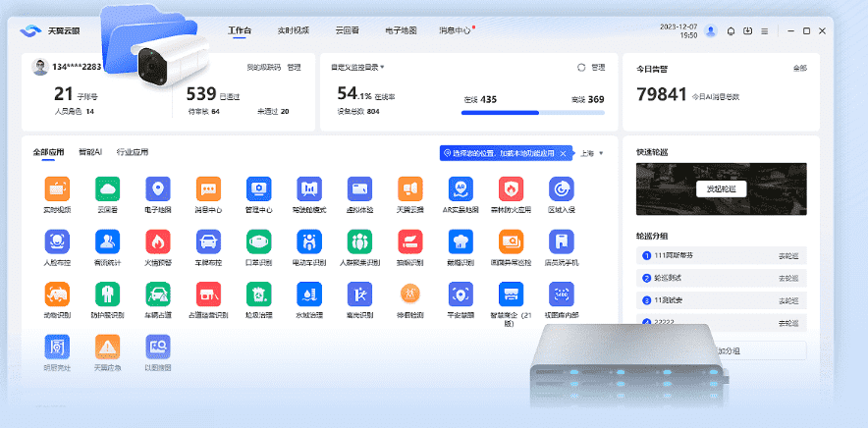Open the 水域治理 app icon
Image resolution: width=868 pixels, height=428 pixels.
[309, 294]
